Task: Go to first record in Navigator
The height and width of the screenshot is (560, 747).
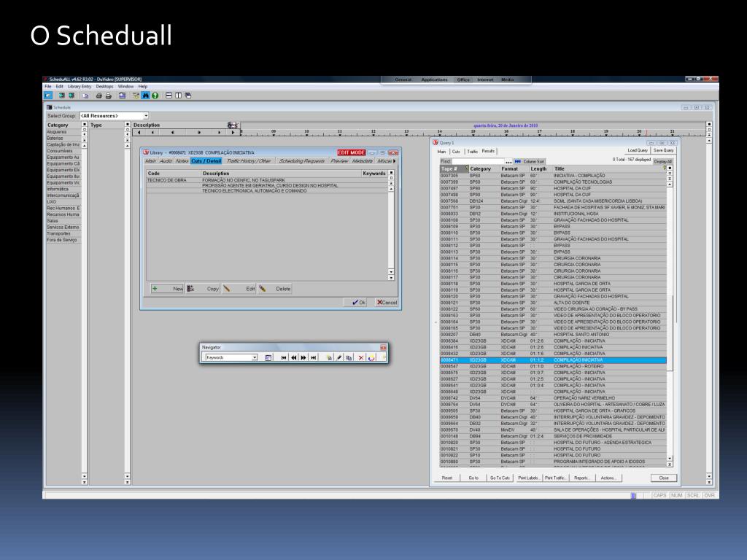Action: pos(284,357)
